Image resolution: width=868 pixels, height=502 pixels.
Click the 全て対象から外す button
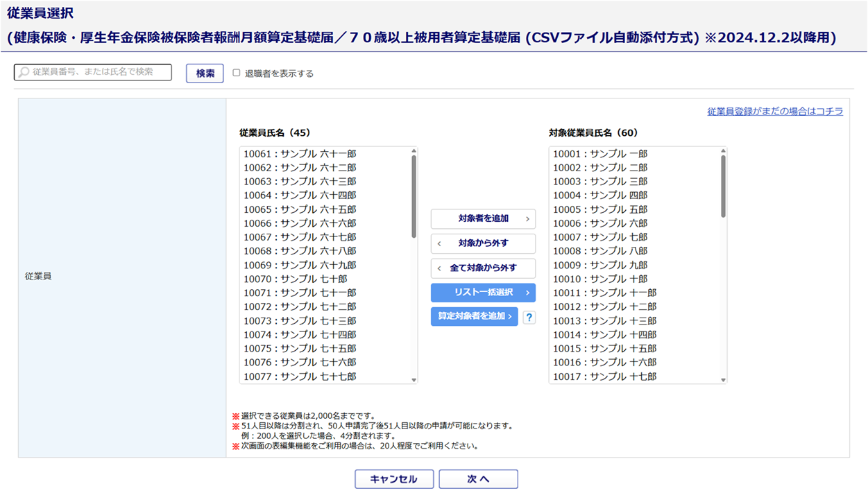point(483,268)
